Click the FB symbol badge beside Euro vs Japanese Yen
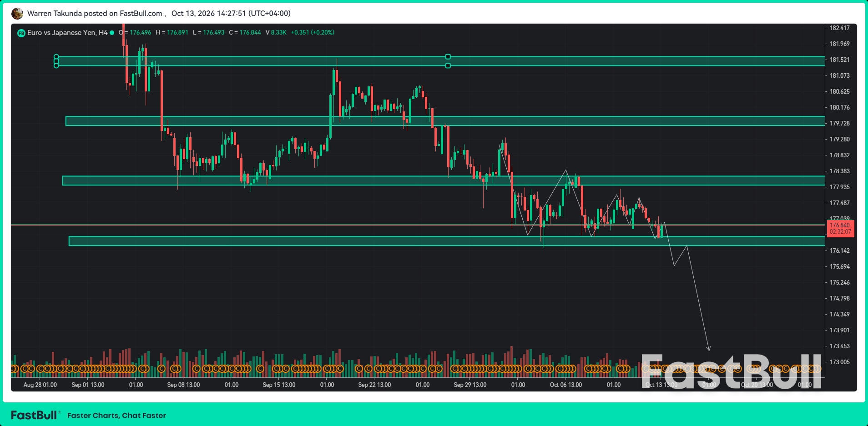The width and height of the screenshot is (868, 426). pyautogui.click(x=21, y=33)
